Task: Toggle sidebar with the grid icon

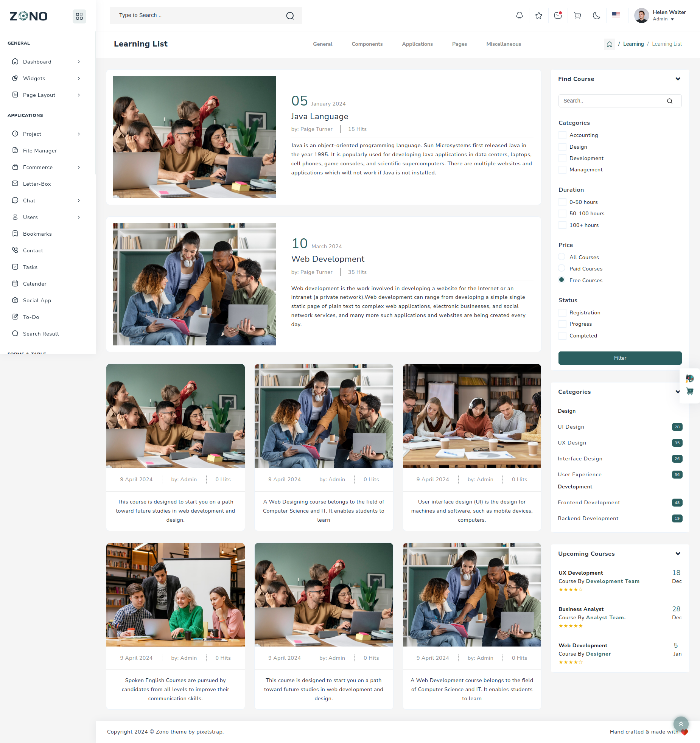Action: pyautogui.click(x=79, y=16)
